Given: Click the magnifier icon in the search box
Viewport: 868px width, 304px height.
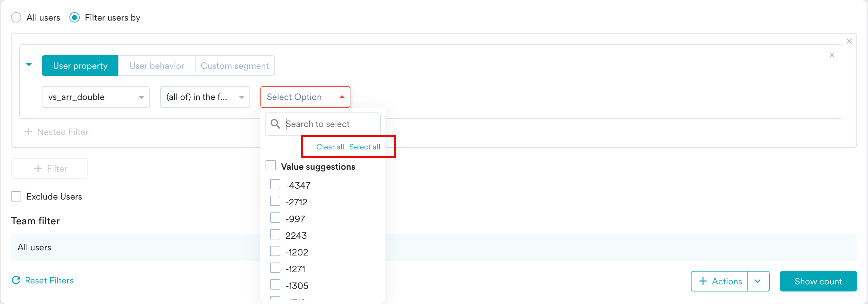Looking at the screenshot, I should click(275, 124).
